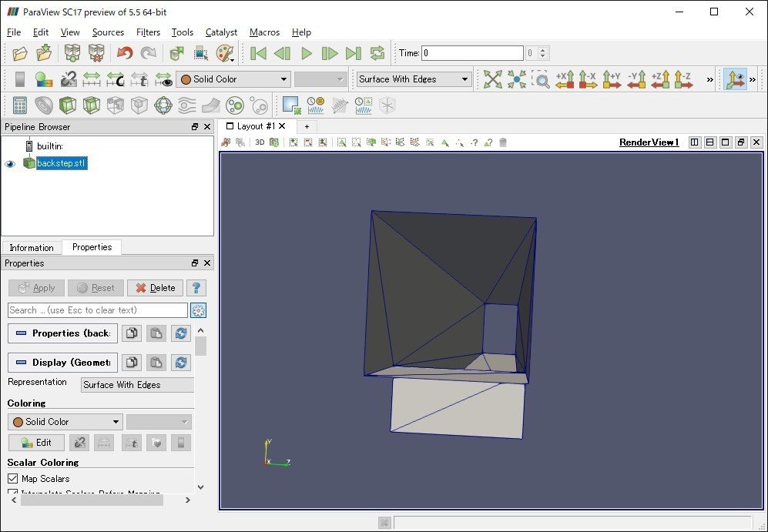Click the Zoom To Box magnifier icon
The image size is (768, 532).
click(541, 79)
